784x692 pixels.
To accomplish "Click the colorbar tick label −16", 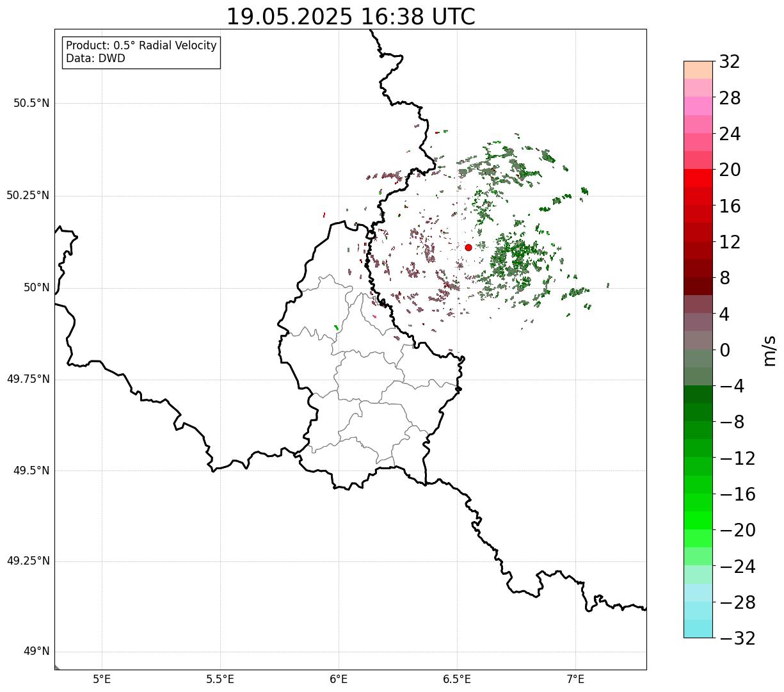I will [737, 494].
